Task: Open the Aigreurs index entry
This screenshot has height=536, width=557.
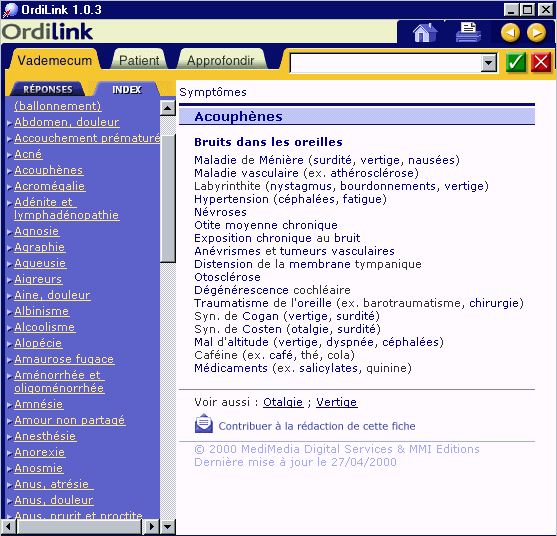Action: (x=38, y=279)
